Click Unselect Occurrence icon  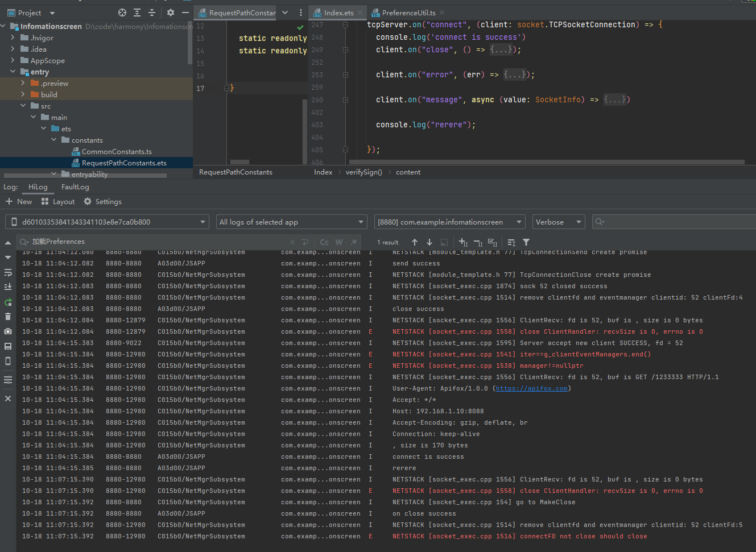coord(478,242)
